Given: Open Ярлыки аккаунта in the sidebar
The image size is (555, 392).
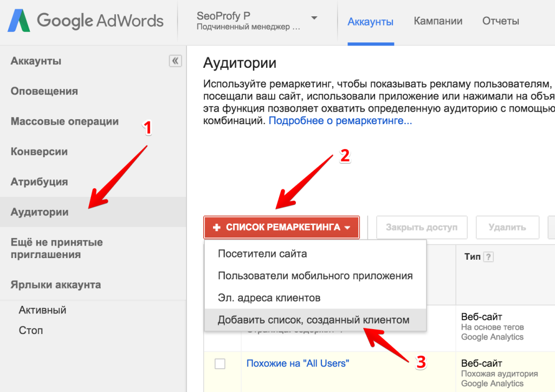Looking at the screenshot, I should click(x=56, y=285).
